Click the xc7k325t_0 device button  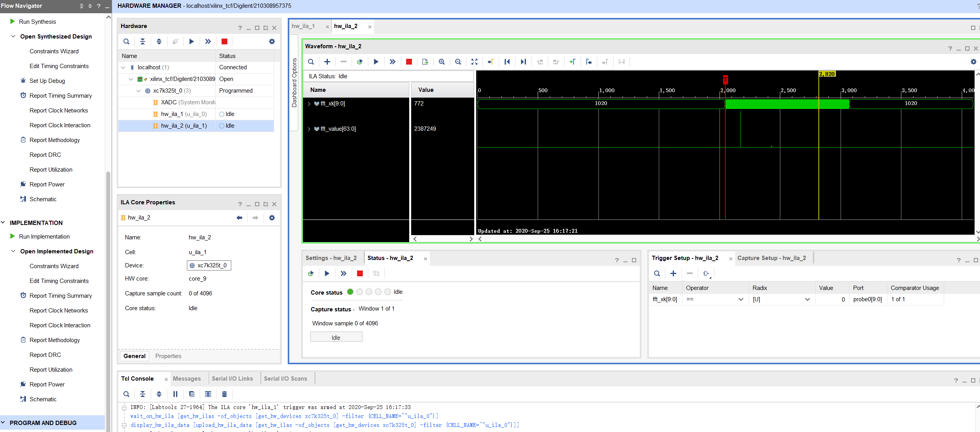209,265
